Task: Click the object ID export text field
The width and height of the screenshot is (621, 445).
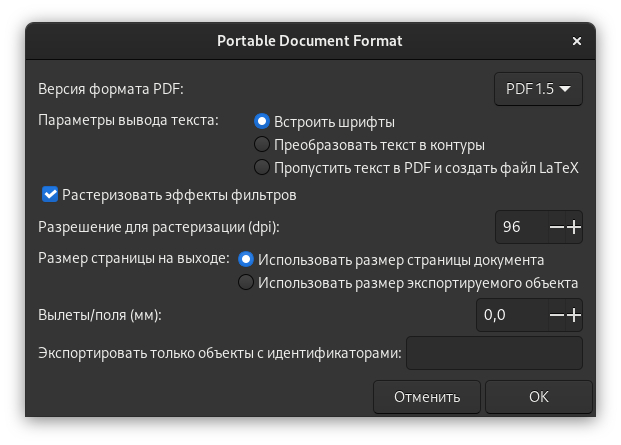Action: (494, 352)
